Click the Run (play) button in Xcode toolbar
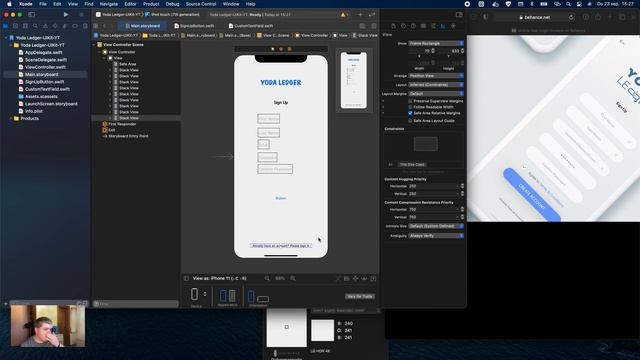Image resolution: width=640 pixels, height=360 pixels. [x=66, y=15]
